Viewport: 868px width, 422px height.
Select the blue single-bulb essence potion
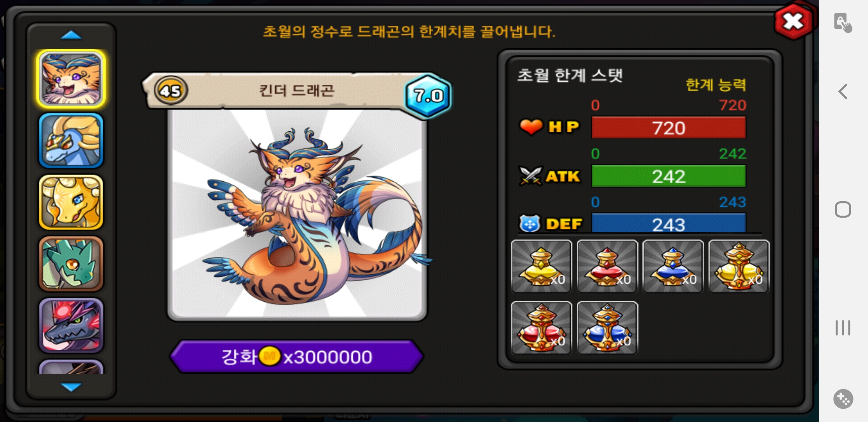point(673,266)
